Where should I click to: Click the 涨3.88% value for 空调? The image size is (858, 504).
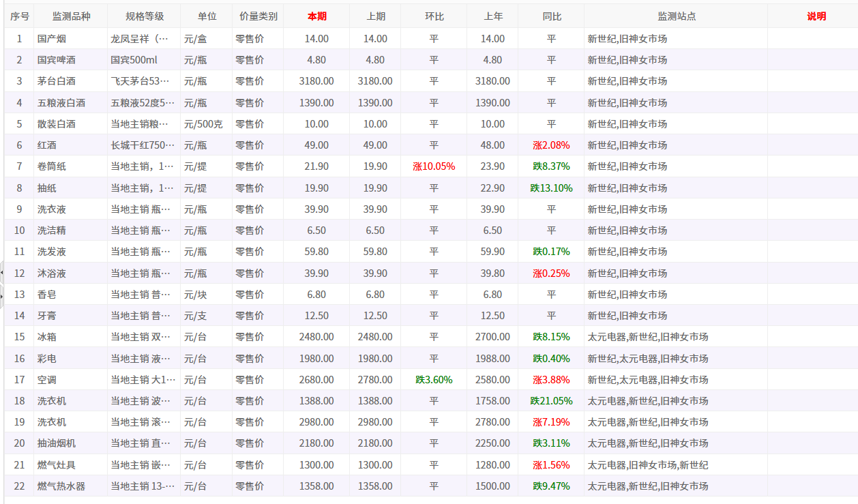tap(551, 380)
